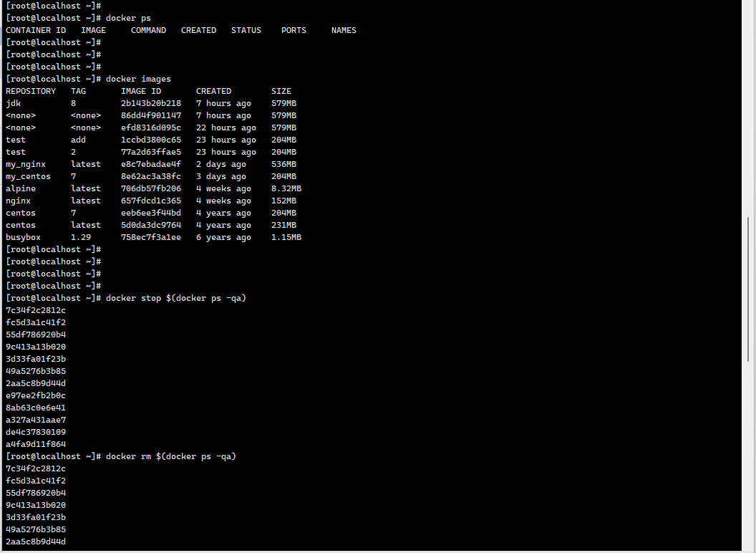Click the terminal's vertical scrollbar thumb
The height and width of the screenshot is (553, 756).
(748, 289)
